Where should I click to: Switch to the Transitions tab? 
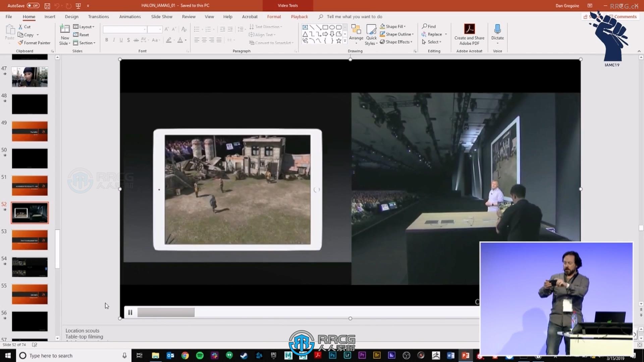(98, 16)
